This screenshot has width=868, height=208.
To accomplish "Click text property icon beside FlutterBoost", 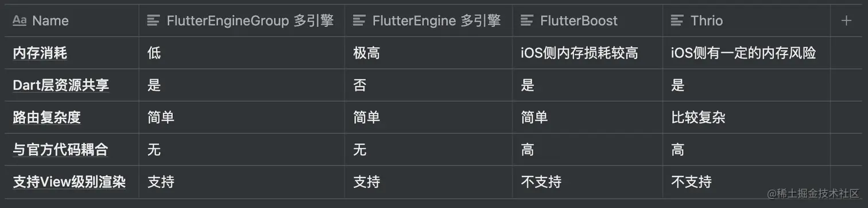I will click(x=527, y=21).
